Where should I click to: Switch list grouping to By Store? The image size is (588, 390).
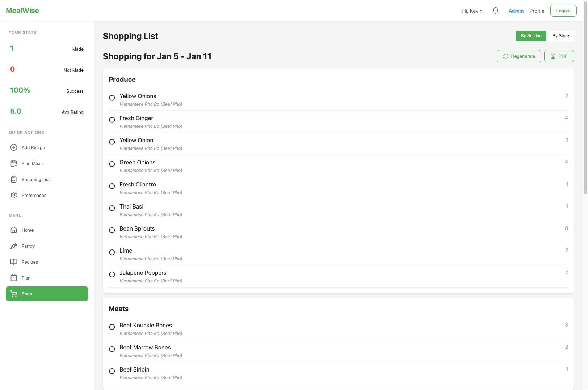click(560, 36)
